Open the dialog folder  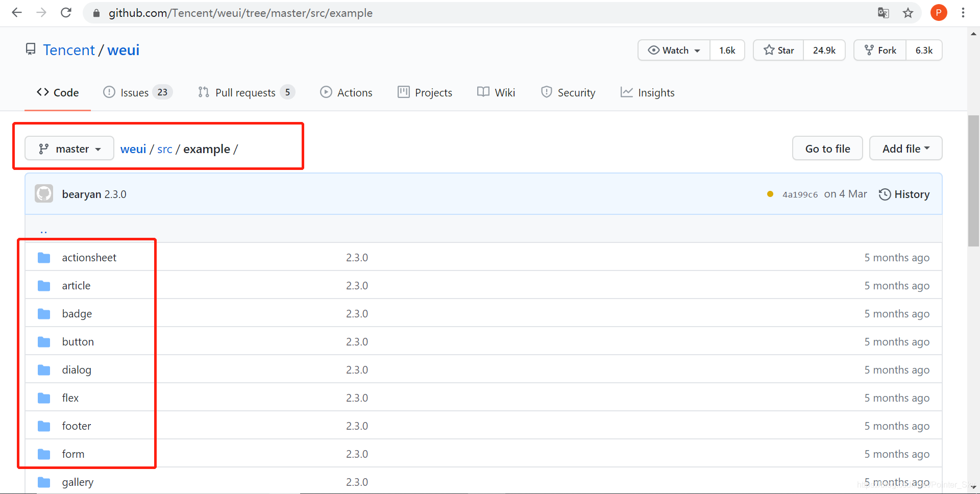[77, 370]
